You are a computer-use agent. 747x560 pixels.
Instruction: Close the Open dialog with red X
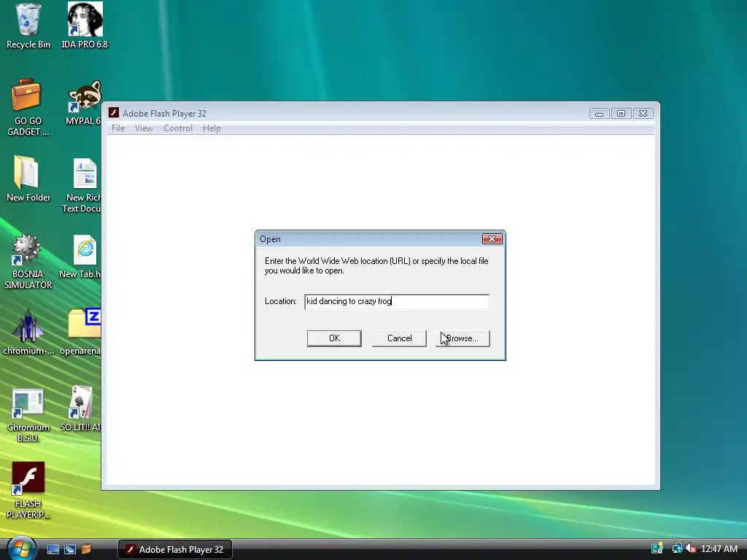pyautogui.click(x=492, y=238)
